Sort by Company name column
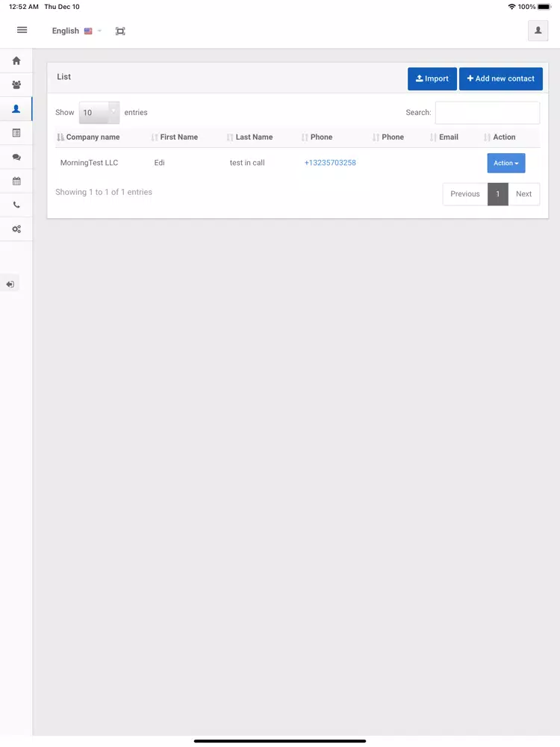Viewport: 560px width, 747px height. [88, 137]
